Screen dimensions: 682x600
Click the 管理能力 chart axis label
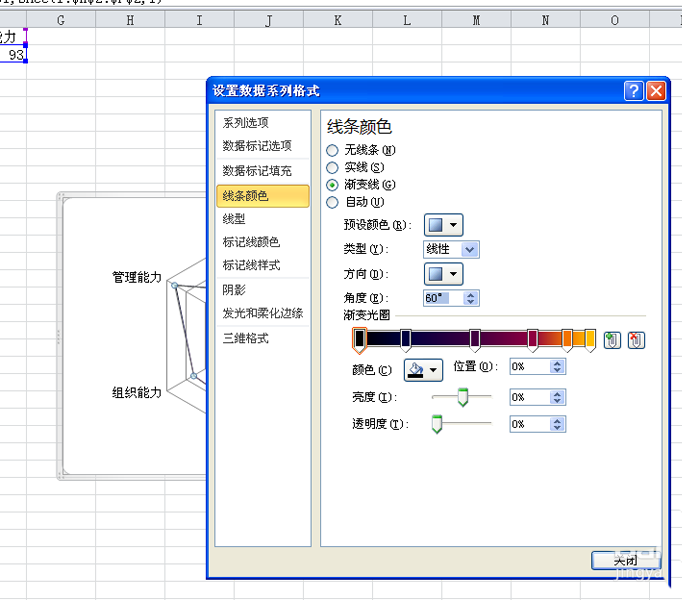pos(137,277)
